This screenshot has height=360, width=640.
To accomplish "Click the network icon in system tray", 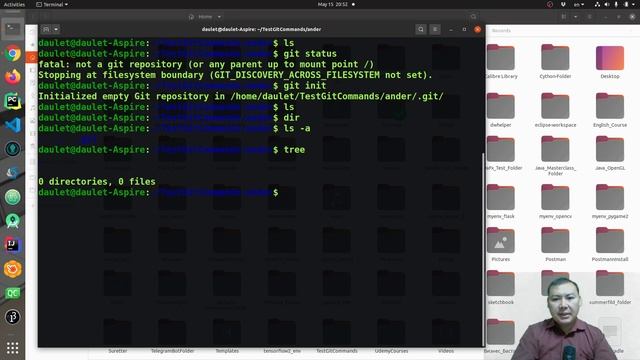I will pyautogui.click(x=597, y=4).
